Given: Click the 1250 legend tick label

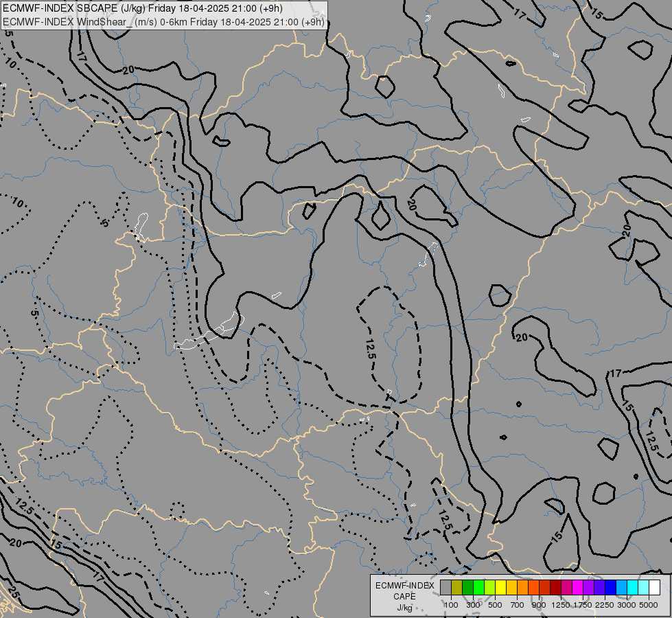Looking at the screenshot, I should coord(561,605).
